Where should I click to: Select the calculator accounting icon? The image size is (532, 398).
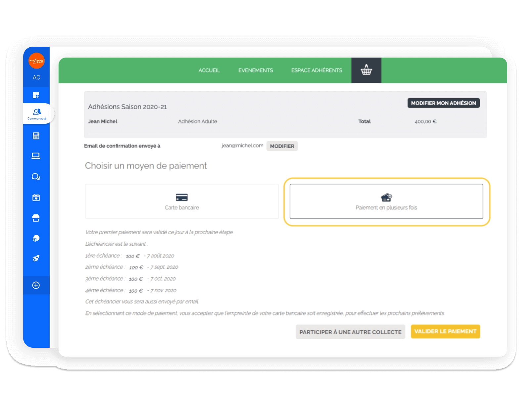pos(36,136)
